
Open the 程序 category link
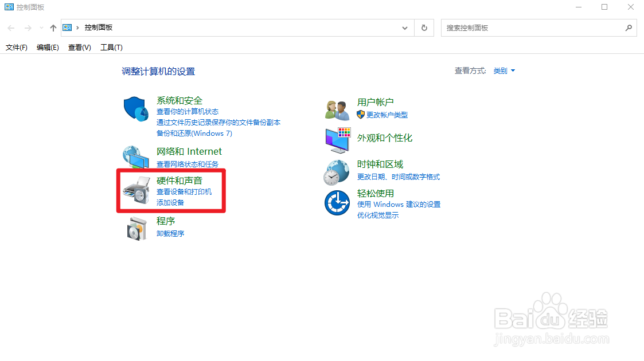(166, 221)
